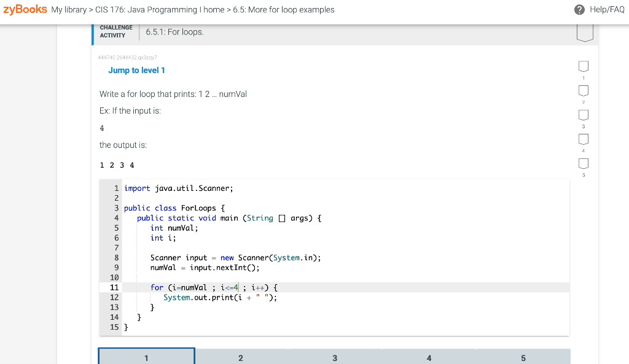Switch to level 2 tab at bottom
Screen dimensions: 629x364
tap(240, 357)
